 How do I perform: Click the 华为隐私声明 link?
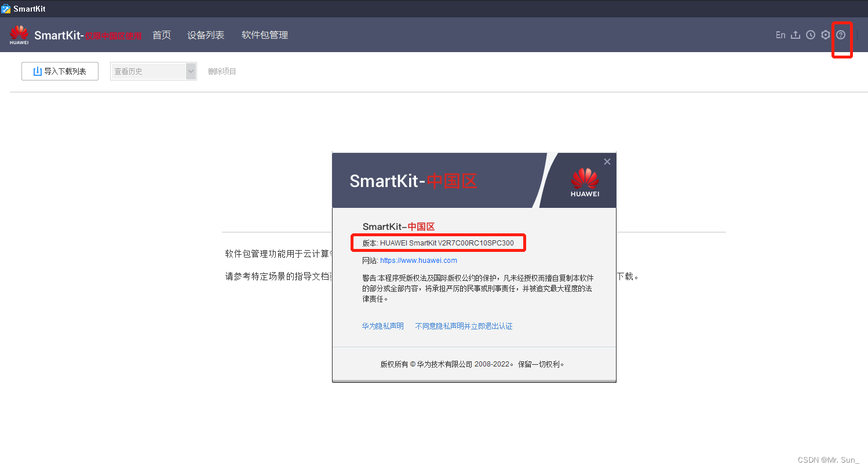click(383, 325)
